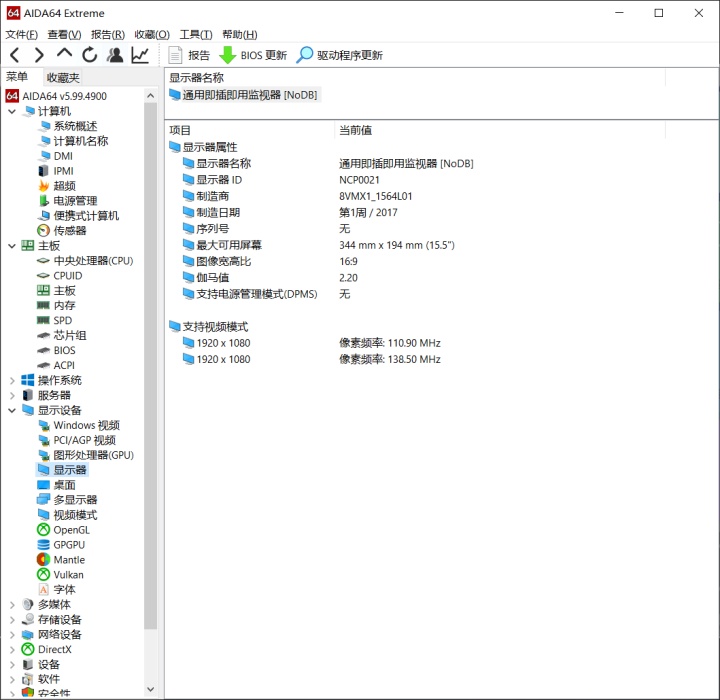Refresh the current page

(x=90, y=55)
